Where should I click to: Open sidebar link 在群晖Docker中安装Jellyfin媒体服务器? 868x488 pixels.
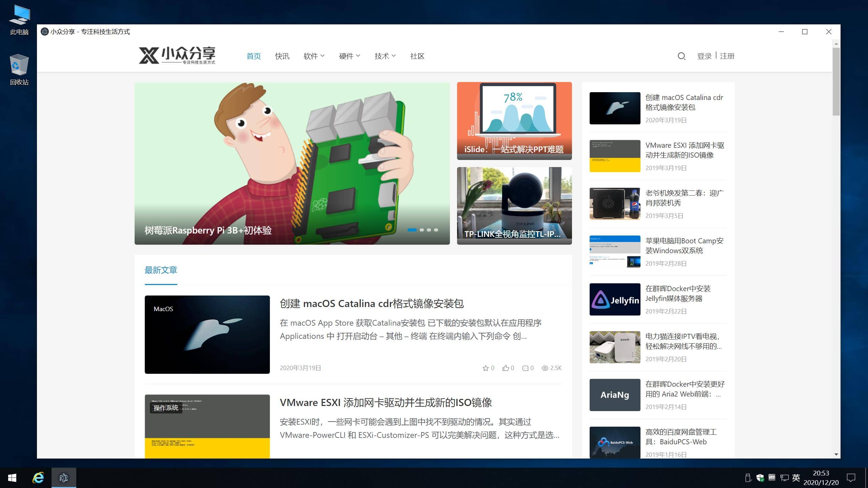[678, 293]
